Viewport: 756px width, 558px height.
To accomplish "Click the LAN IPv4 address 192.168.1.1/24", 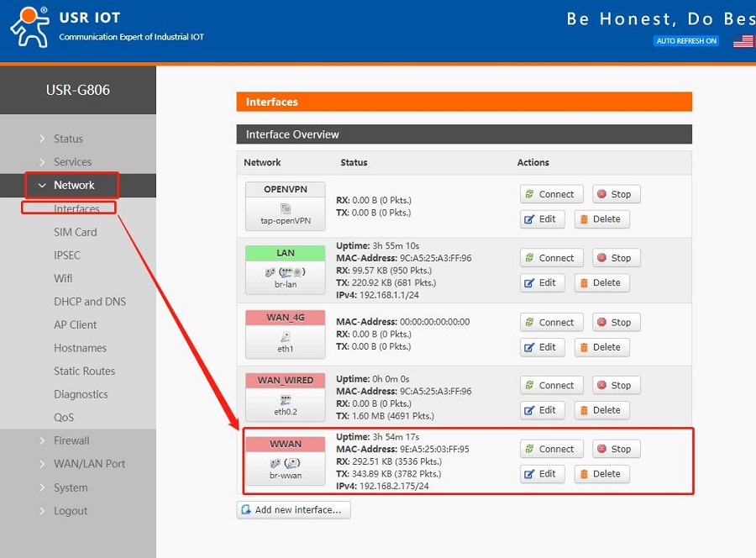I will 389,295.
